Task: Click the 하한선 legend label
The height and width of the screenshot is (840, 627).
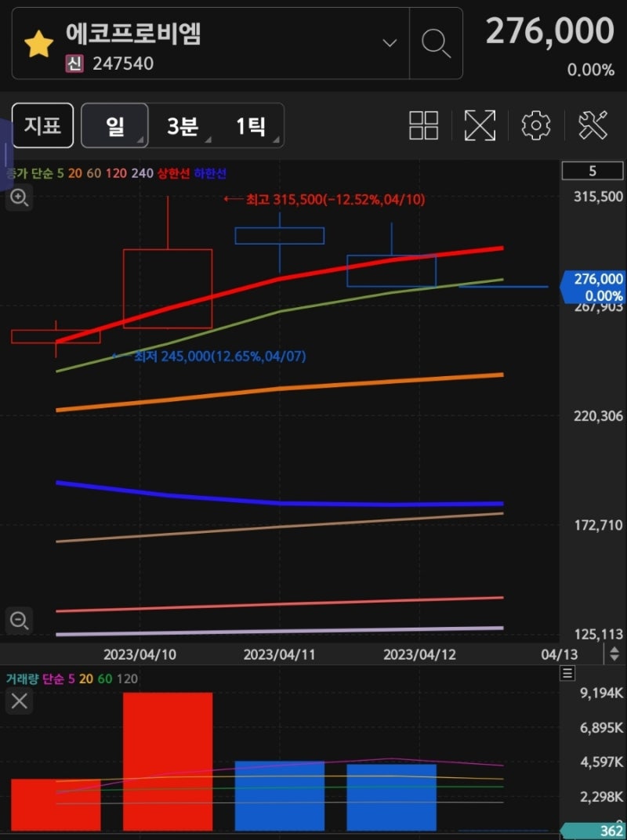Action: (x=210, y=174)
